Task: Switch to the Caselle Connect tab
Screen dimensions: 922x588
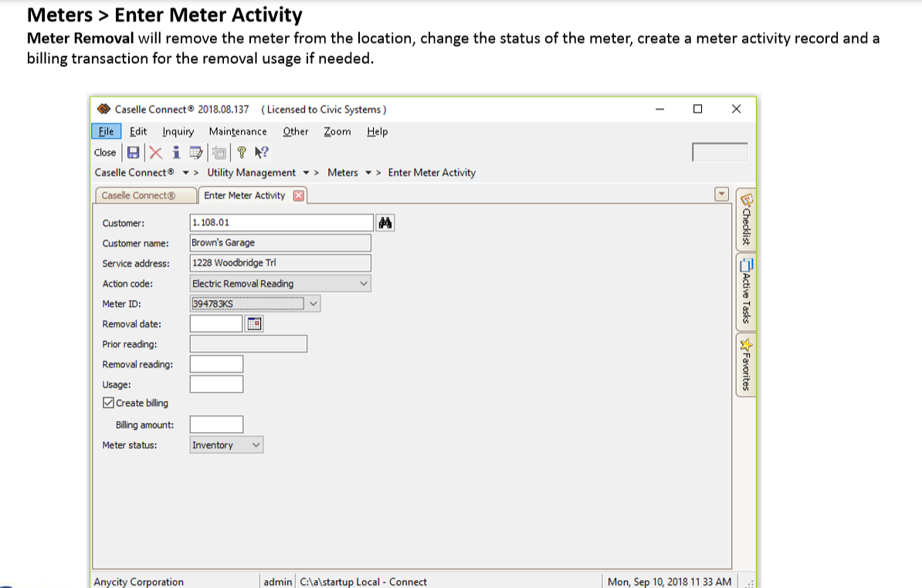Action: click(139, 196)
